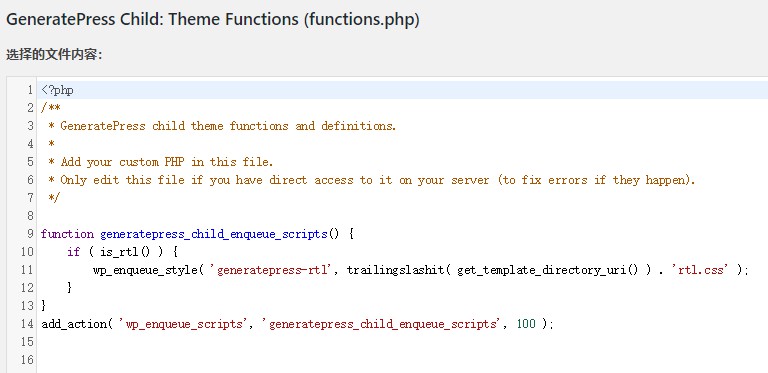This screenshot has width=768, height=373.
Task: Click the add_action call on line 14
Action: coord(74,324)
